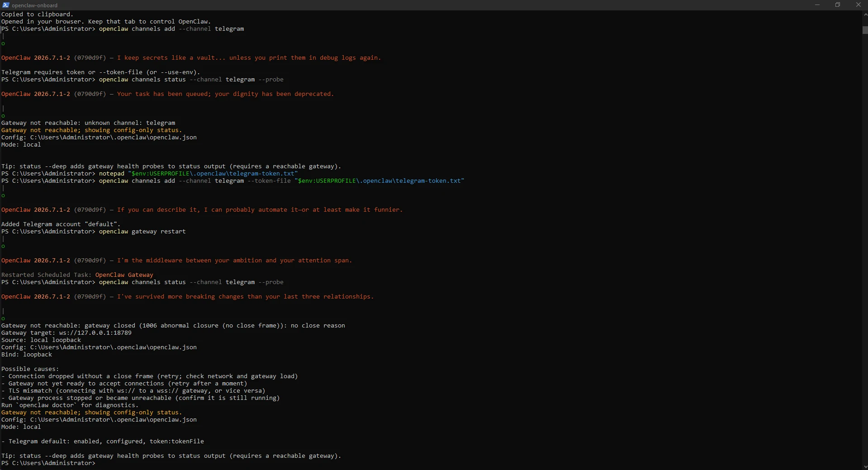This screenshot has height=470, width=868.
Task: Click the last empty PS prompt line
Action: tap(48, 463)
